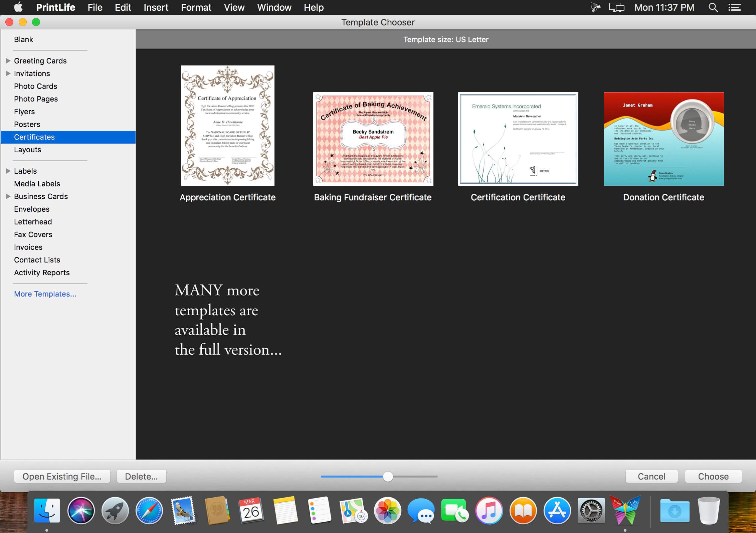Open Spotlight search magnifier in menu bar

713,7
